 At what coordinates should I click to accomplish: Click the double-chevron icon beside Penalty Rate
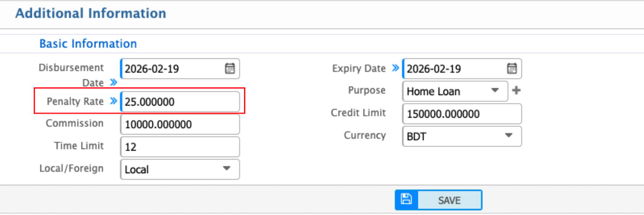(x=114, y=101)
